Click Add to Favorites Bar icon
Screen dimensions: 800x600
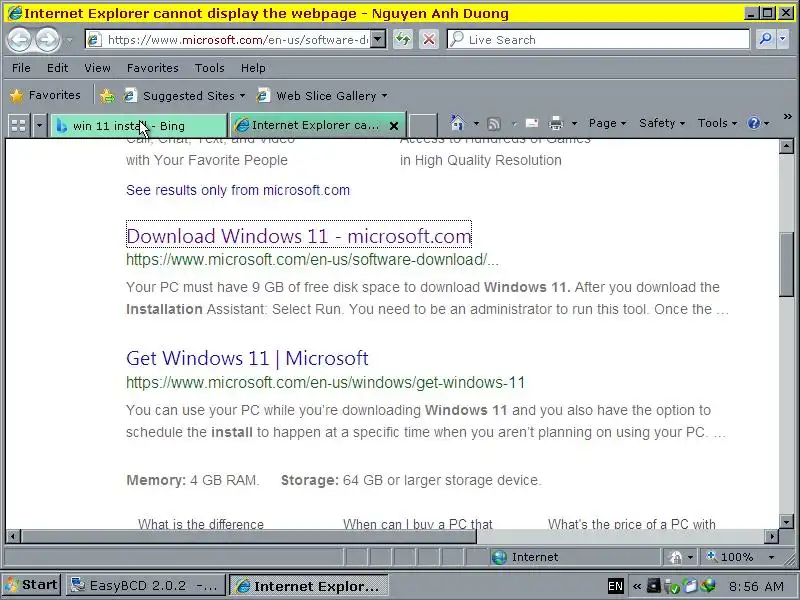[107, 95]
